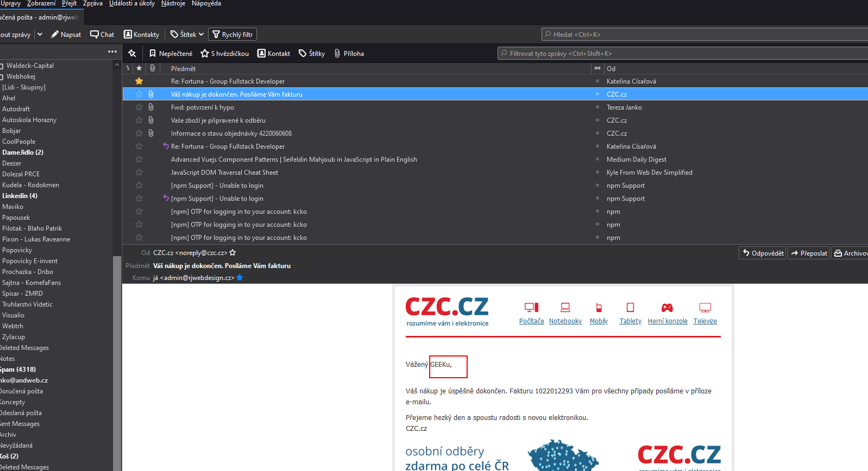Open Notebooky category icon in email
The image size is (868, 471).
coord(565,308)
